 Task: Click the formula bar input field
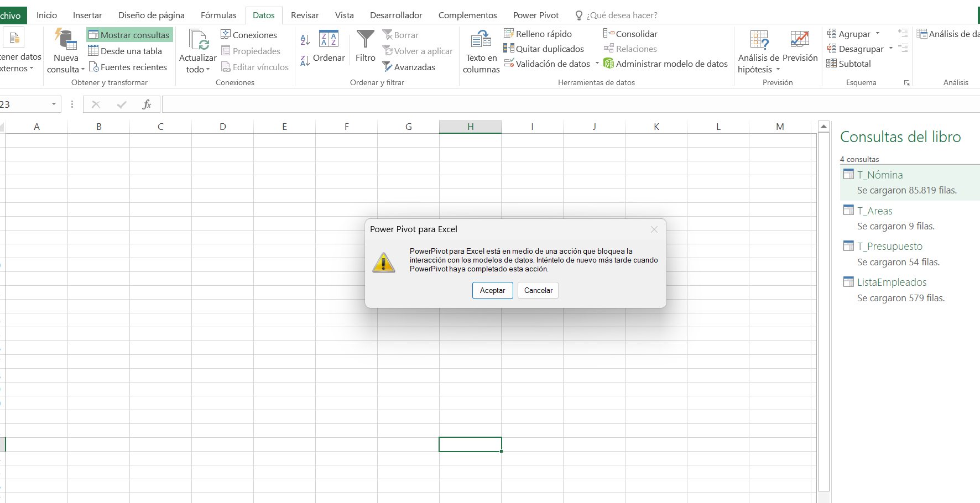[x=553, y=104]
